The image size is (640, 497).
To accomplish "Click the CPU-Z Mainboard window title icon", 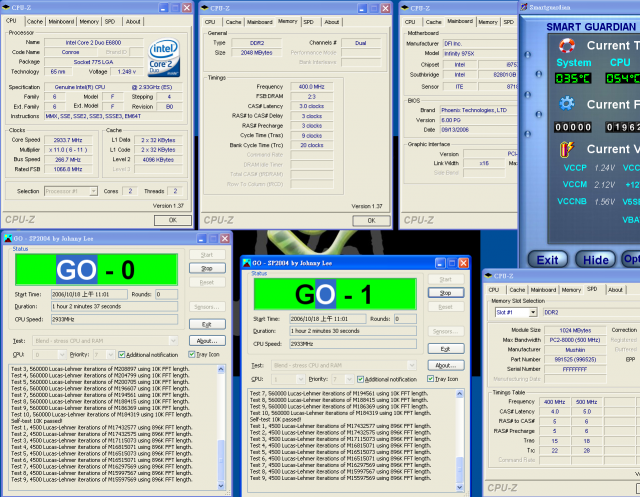I will 405,8.
